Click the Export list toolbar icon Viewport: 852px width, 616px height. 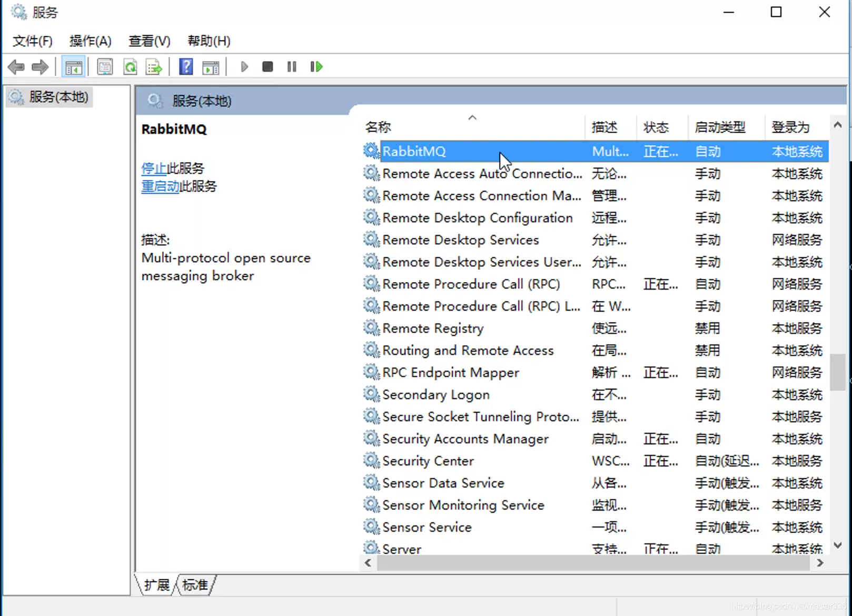pos(154,67)
